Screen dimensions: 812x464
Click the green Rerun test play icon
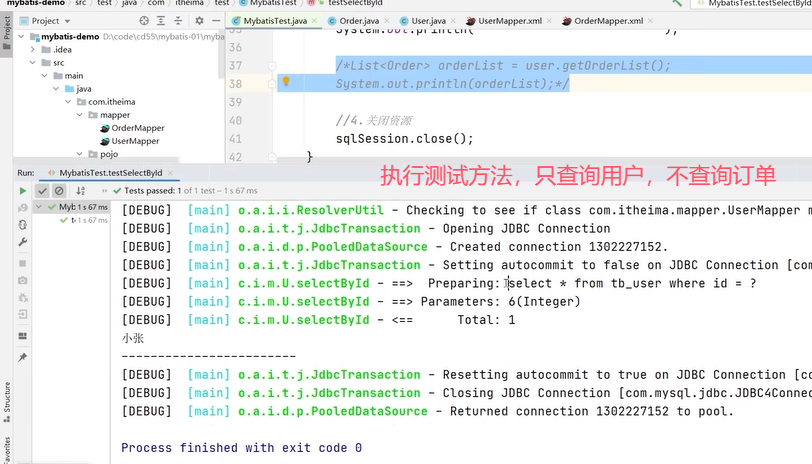(x=22, y=191)
